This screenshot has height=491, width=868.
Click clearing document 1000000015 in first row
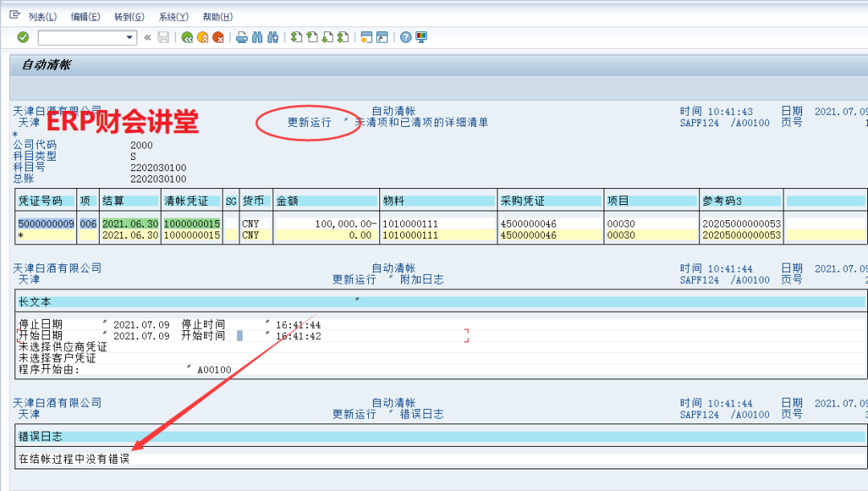click(x=192, y=223)
